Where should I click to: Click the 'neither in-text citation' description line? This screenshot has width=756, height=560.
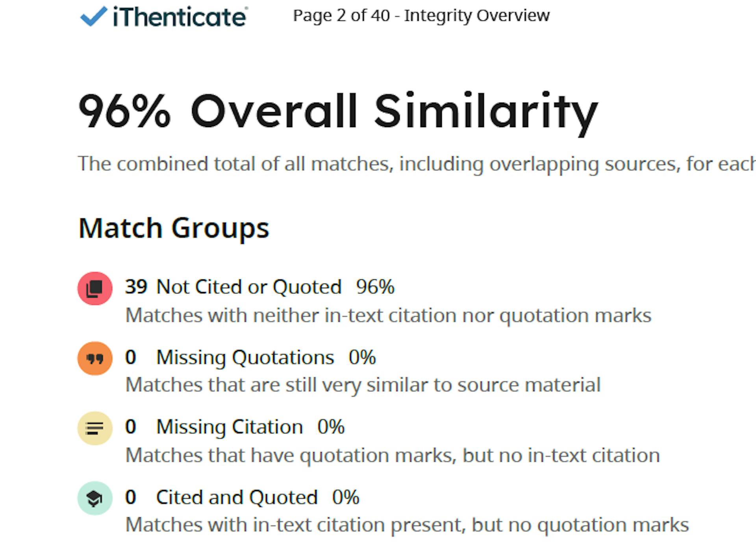tap(388, 316)
